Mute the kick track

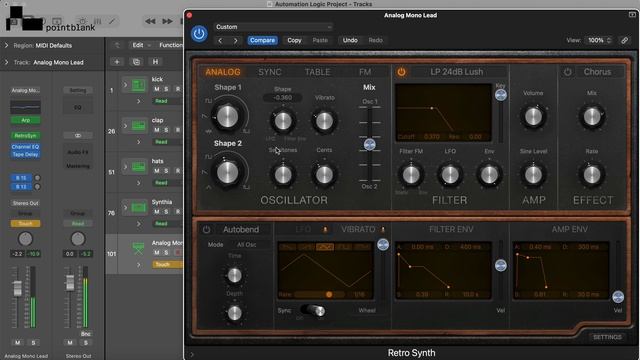point(156,89)
